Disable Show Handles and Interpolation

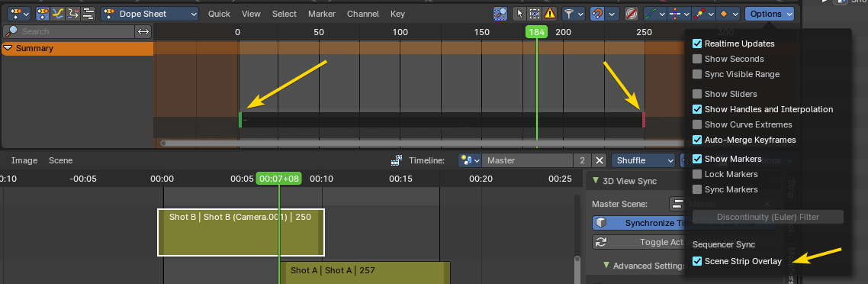697,109
